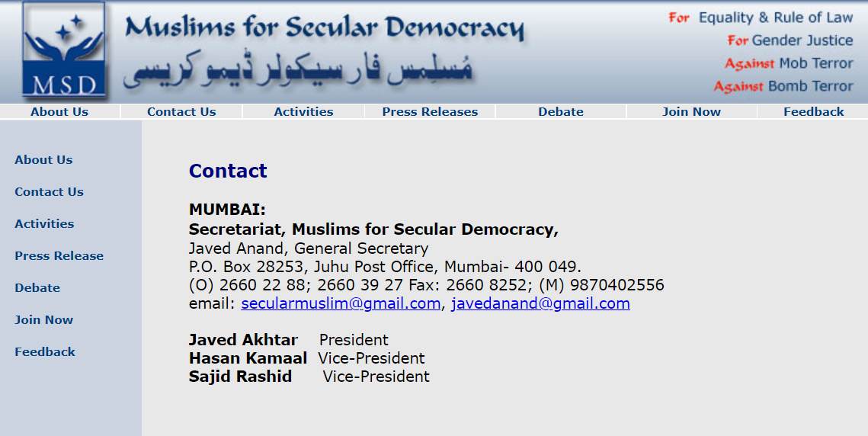Open Feedback link in left sidebar

coord(45,352)
